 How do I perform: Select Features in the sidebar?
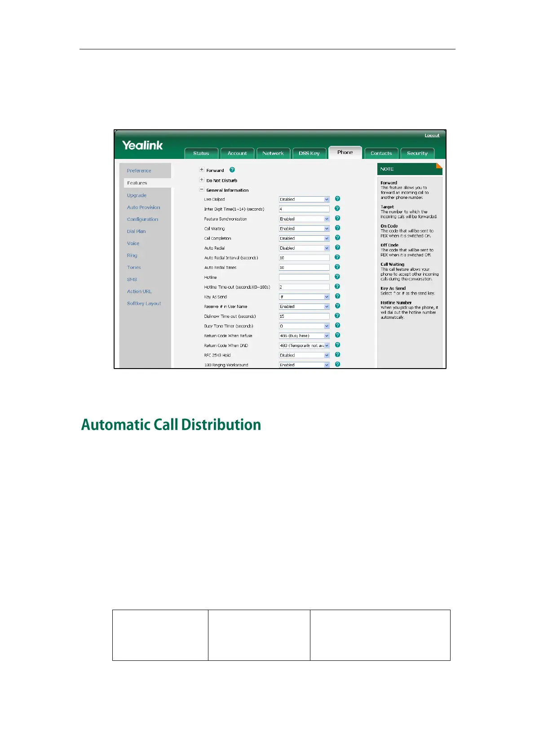137,183
